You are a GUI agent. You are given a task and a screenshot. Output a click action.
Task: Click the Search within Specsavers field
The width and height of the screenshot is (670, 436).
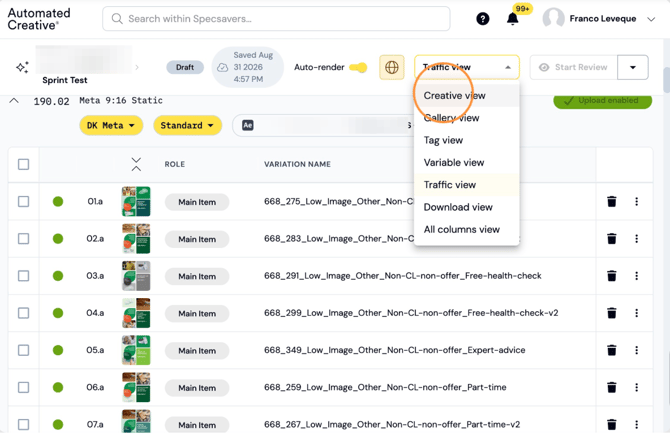coord(276,19)
